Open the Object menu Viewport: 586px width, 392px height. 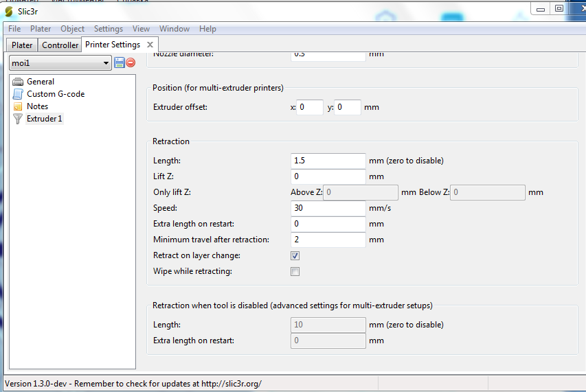point(73,29)
